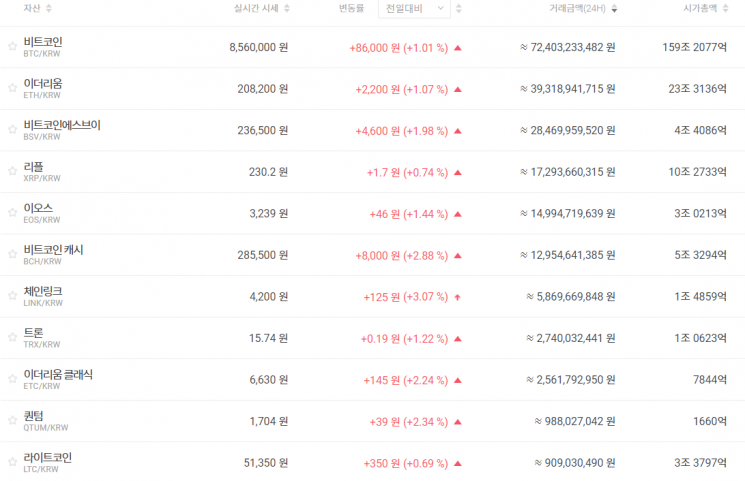Image resolution: width=745 pixels, height=481 pixels.
Task: Add 트론 TRX/KRW to favorites
Action: [x=12, y=337]
